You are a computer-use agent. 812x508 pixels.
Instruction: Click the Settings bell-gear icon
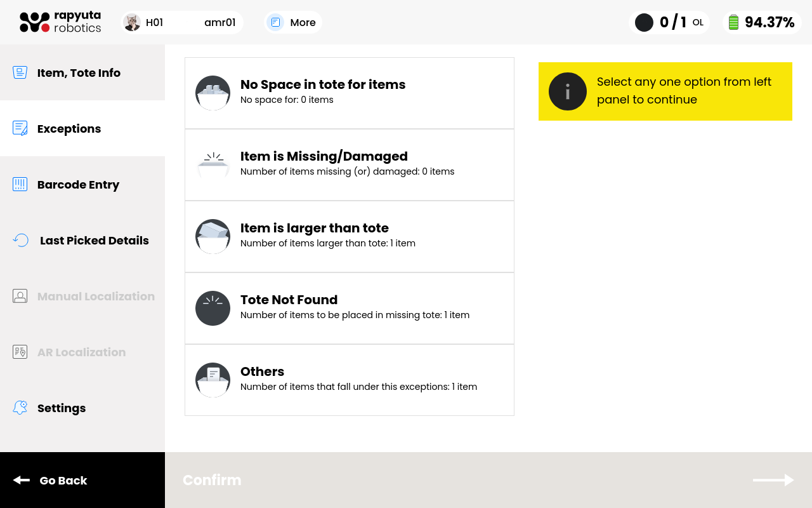click(20, 408)
